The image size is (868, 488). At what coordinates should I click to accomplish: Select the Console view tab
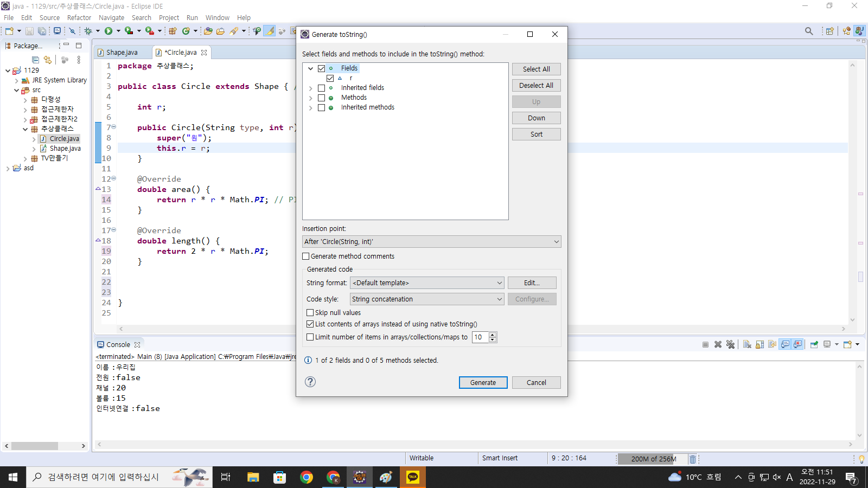point(118,344)
